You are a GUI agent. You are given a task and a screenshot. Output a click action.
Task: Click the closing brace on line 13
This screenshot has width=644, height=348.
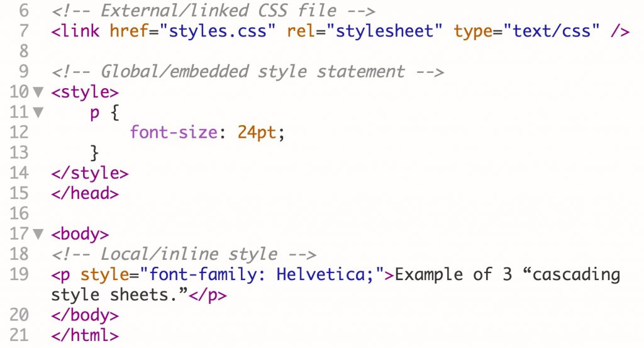coord(95,153)
